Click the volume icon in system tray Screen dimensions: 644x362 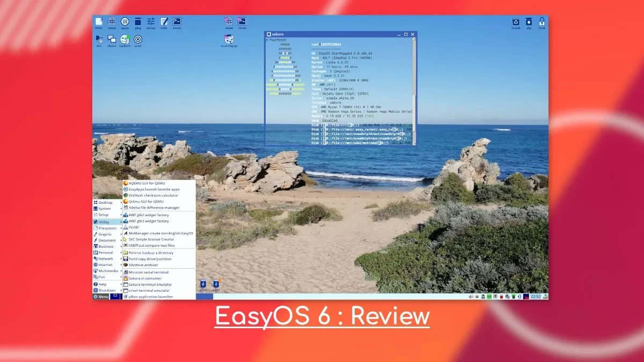[x=470, y=297]
